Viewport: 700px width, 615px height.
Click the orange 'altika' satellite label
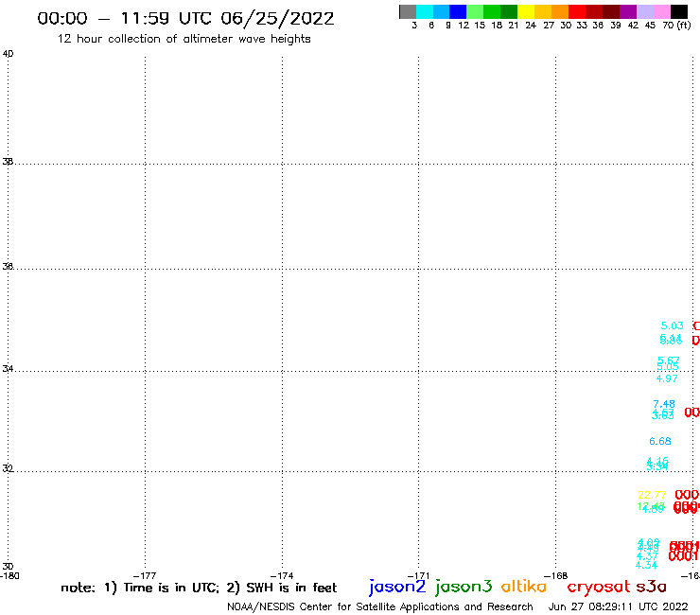pos(523,586)
